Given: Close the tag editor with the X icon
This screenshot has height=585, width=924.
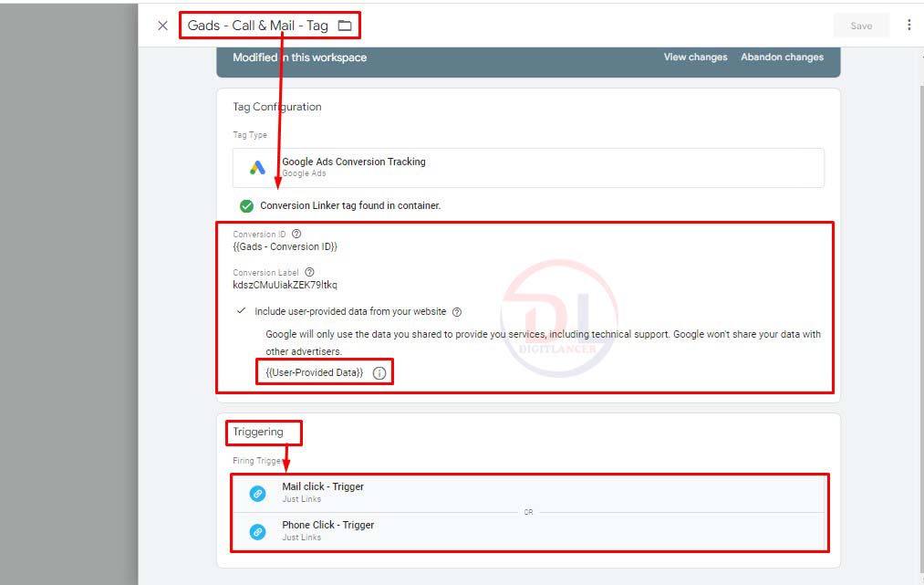Looking at the screenshot, I should click(162, 26).
